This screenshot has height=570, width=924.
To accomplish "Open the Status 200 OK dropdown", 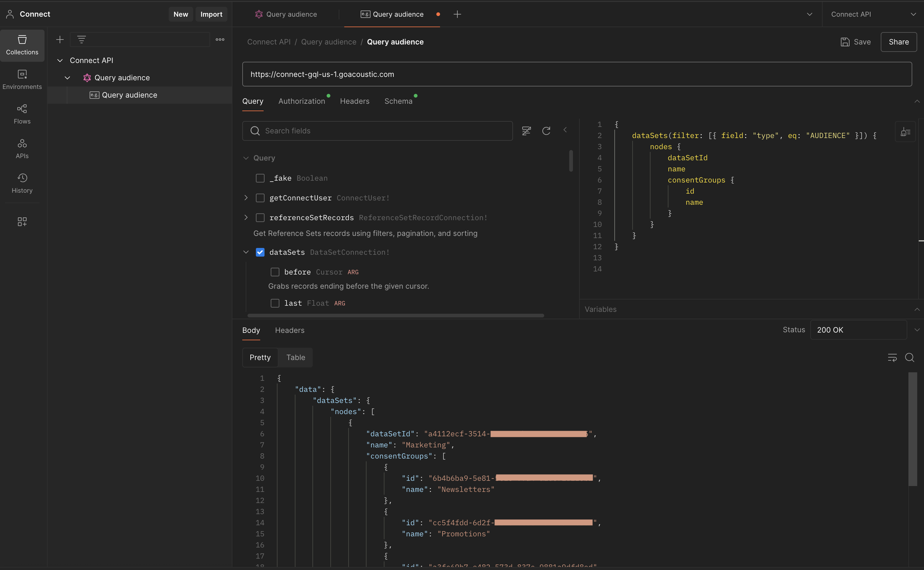I will coord(858,330).
